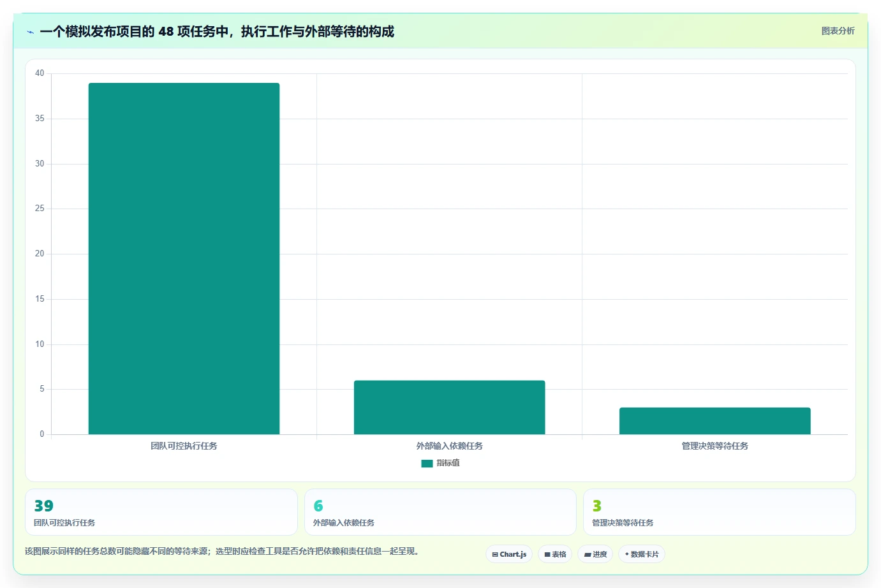Click the y-axis value 20

click(x=40, y=254)
